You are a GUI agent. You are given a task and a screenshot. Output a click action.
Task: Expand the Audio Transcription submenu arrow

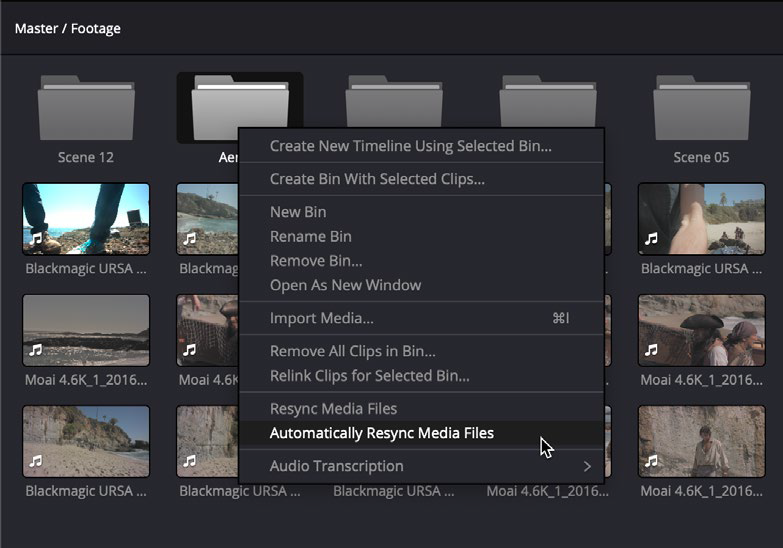pos(587,466)
